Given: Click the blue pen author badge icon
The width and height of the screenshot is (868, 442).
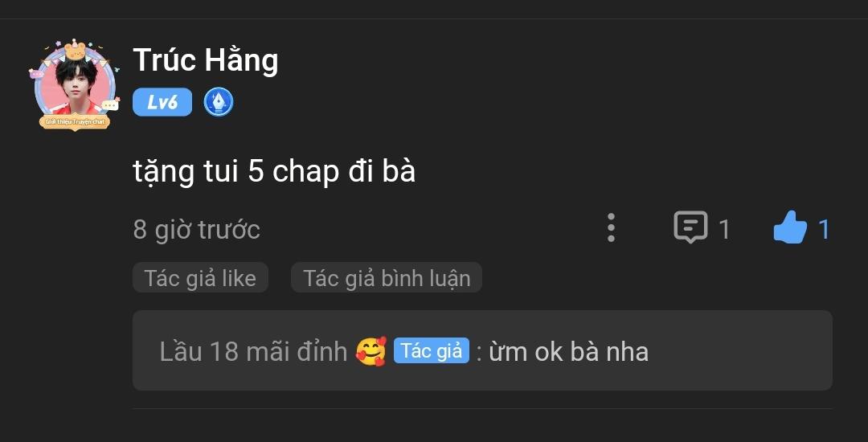Looking at the screenshot, I should pyautogui.click(x=218, y=102).
